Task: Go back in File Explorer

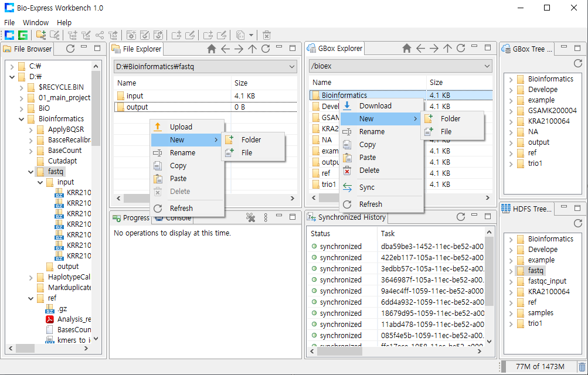Action: (x=225, y=48)
